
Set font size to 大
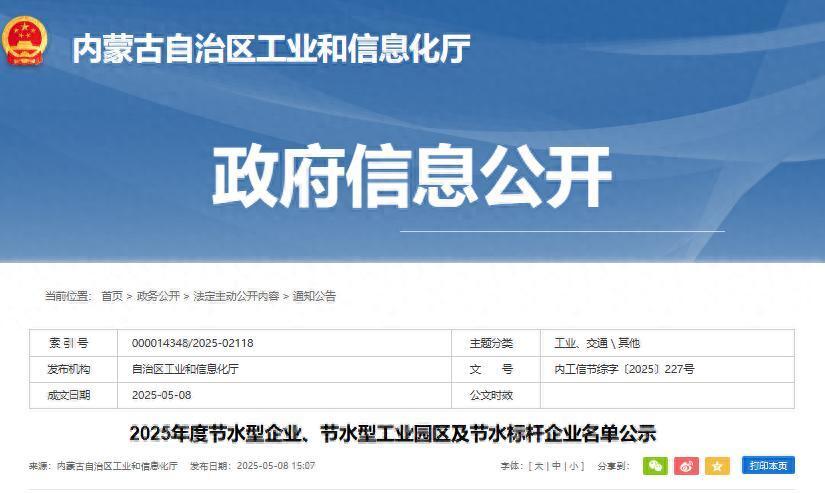pos(539,466)
